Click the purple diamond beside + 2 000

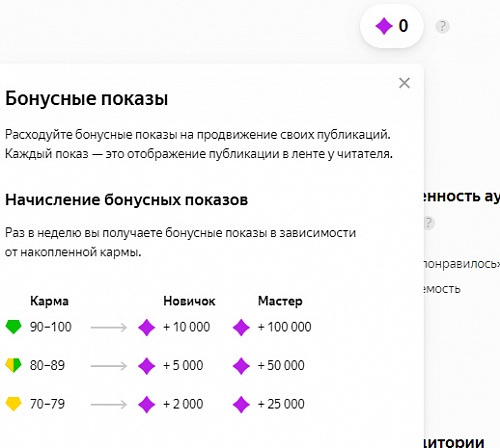point(147,404)
